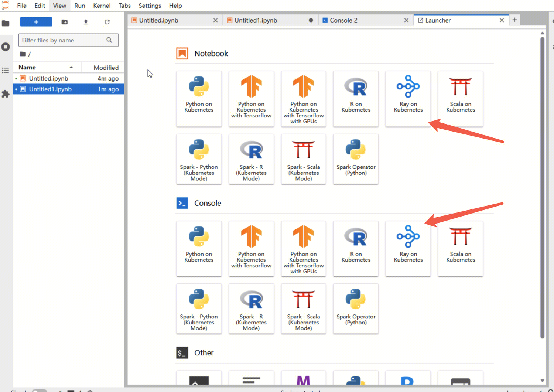Viewport: 554px width, 392px height.
Task: Launch Spark Operator (Python) console
Action: [356, 309]
